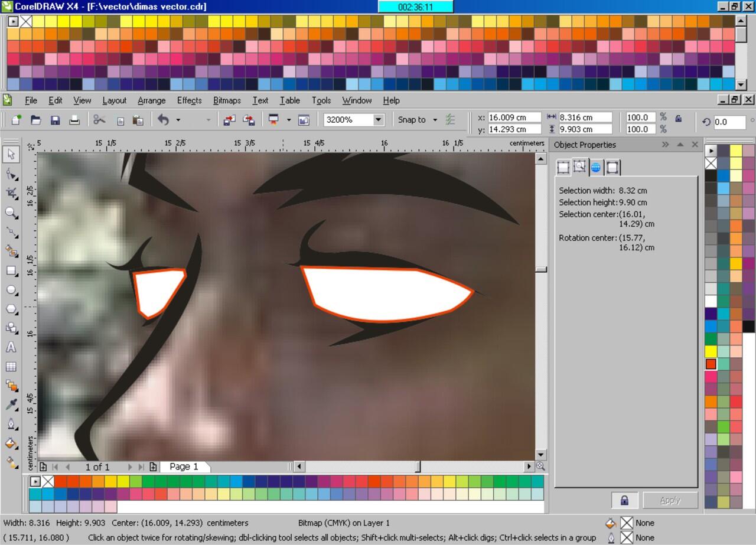Screen dimensions: 756x545
Task: Click the Open folder toolbar icon
Action: click(35, 120)
